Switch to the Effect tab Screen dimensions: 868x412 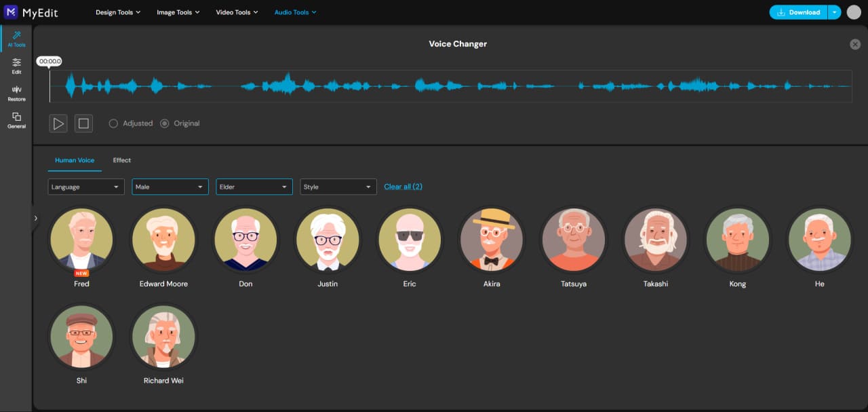(x=121, y=160)
